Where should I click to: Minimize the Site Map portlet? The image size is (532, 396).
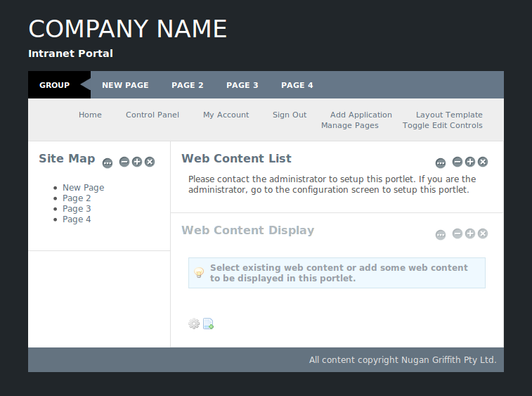coord(124,162)
